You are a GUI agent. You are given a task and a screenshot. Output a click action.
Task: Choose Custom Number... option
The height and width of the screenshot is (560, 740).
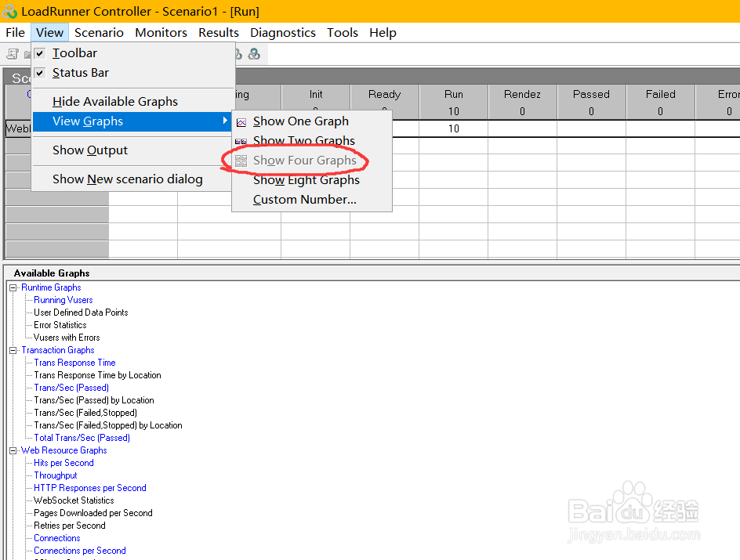coord(312,200)
